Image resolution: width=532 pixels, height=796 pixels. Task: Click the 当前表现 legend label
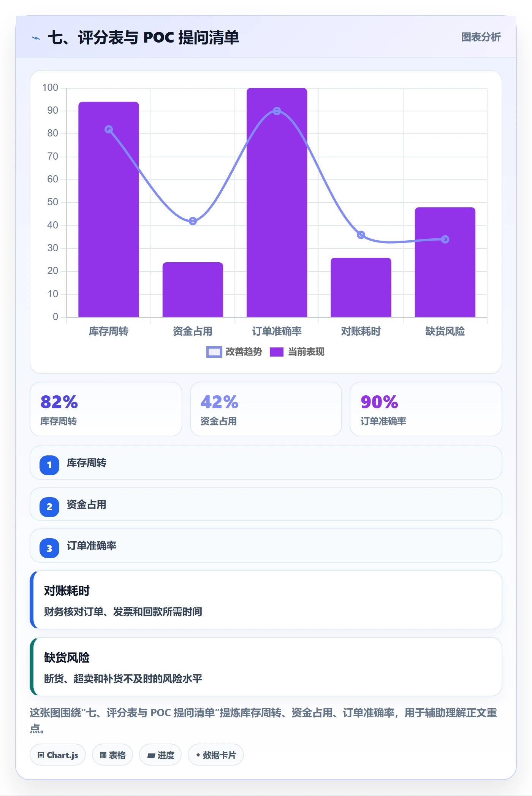[x=306, y=352]
